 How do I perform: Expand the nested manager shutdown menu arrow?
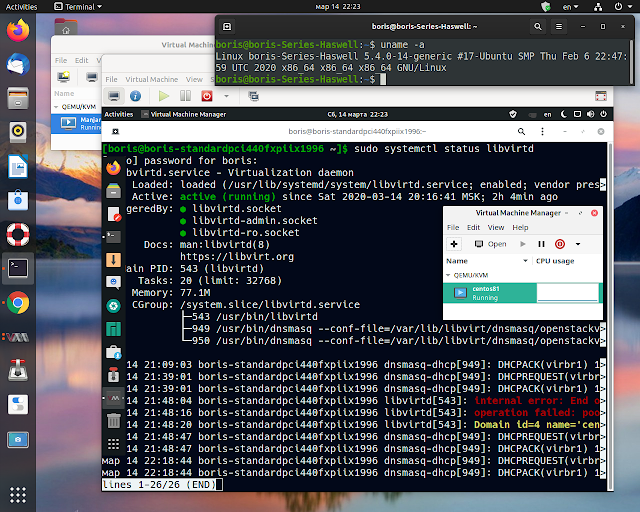coord(578,244)
